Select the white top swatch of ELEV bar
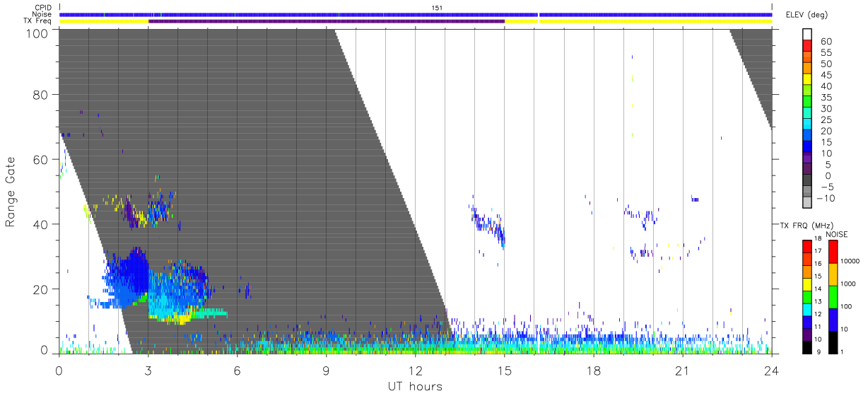Image resolution: width=868 pixels, height=401 pixels. tap(807, 35)
